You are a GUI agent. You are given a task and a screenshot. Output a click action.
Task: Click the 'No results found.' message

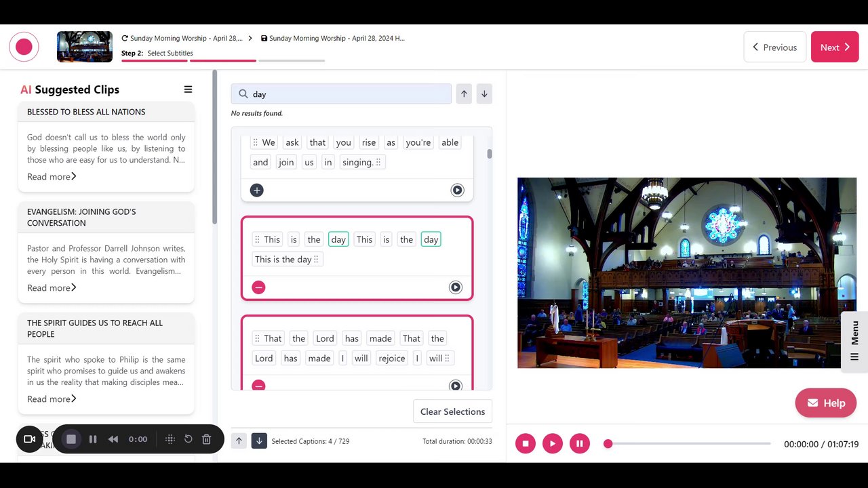257,113
